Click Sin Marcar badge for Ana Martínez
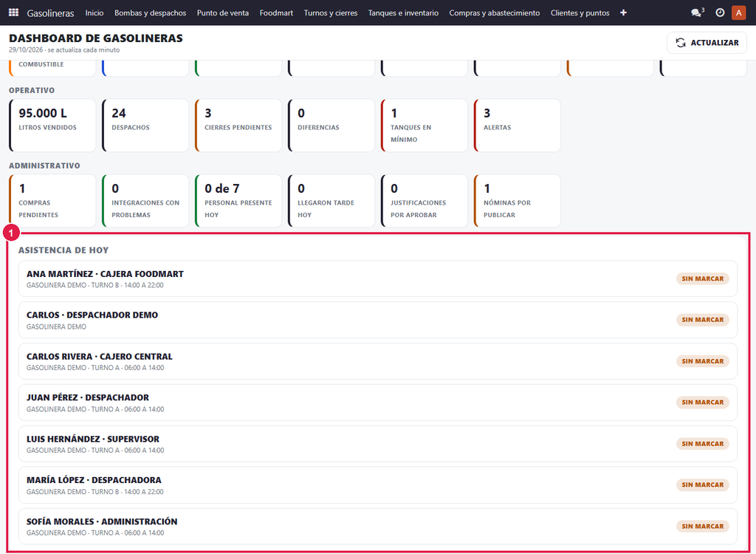The width and height of the screenshot is (756, 554). point(703,279)
